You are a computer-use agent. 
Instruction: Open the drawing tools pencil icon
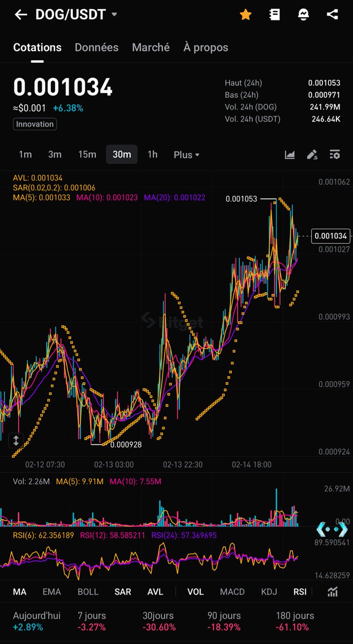[x=312, y=155]
